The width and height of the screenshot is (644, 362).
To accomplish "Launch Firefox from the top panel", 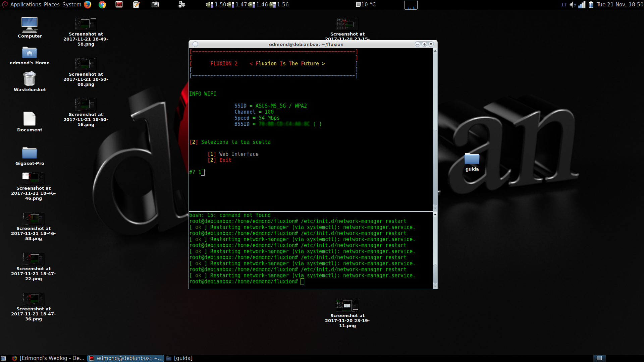I will pos(88,4).
